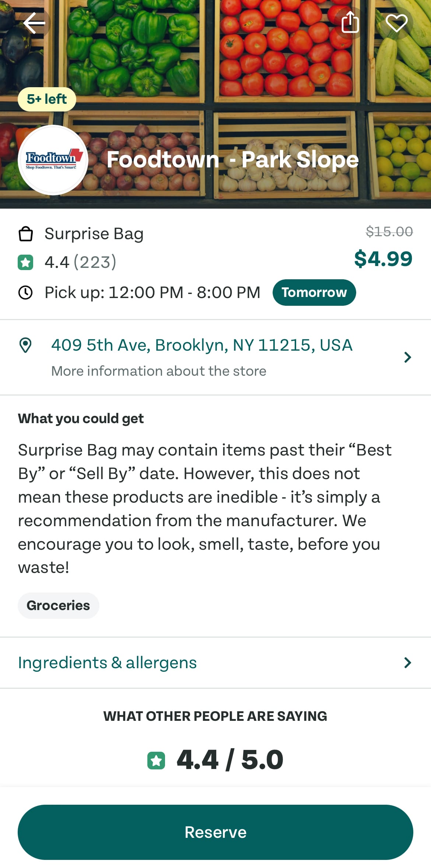Expand store info chevron beside address
431x868 pixels.
tap(407, 357)
